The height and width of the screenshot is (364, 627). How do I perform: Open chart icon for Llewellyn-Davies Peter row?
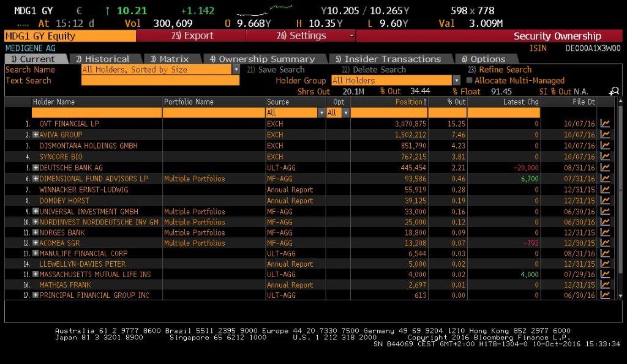click(605, 264)
